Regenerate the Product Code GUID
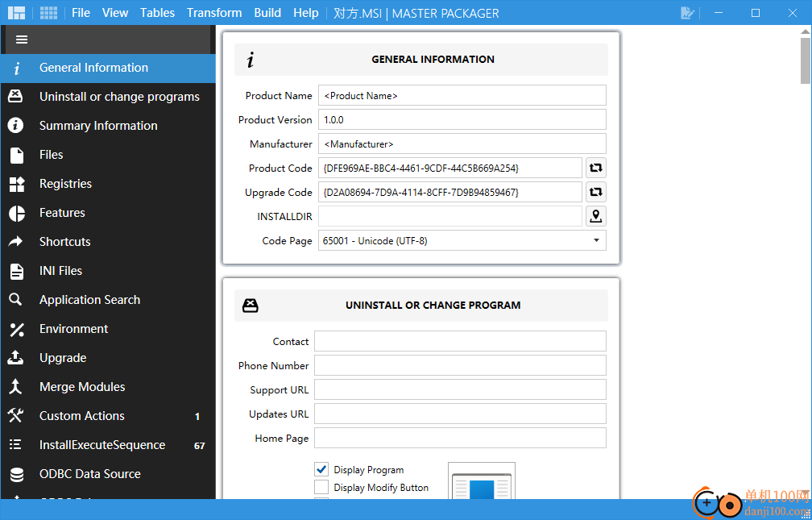This screenshot has width=812, height=520. (x=596, y=168)
